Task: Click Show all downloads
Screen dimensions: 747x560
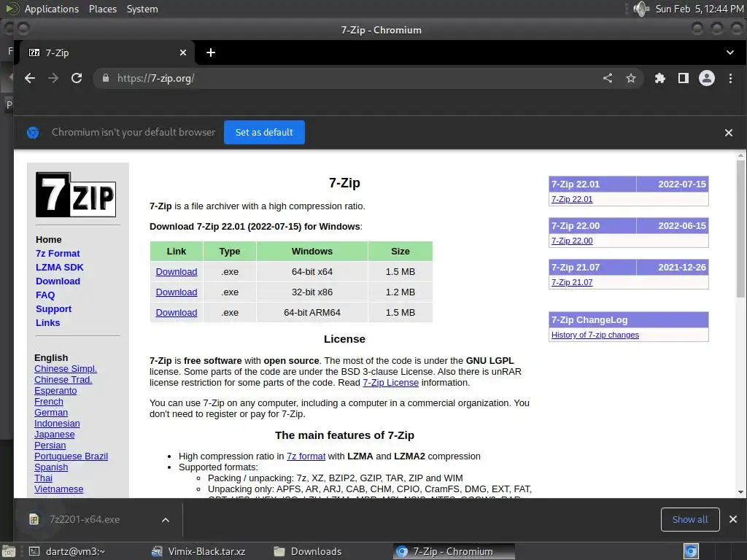Action: click(x=690, y=519)
